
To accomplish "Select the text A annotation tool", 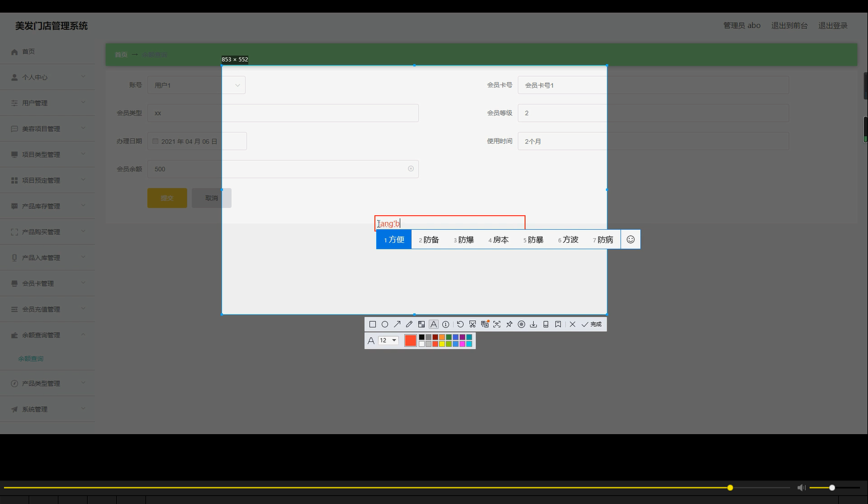I will pyautogui.click(x=433, y=324).
